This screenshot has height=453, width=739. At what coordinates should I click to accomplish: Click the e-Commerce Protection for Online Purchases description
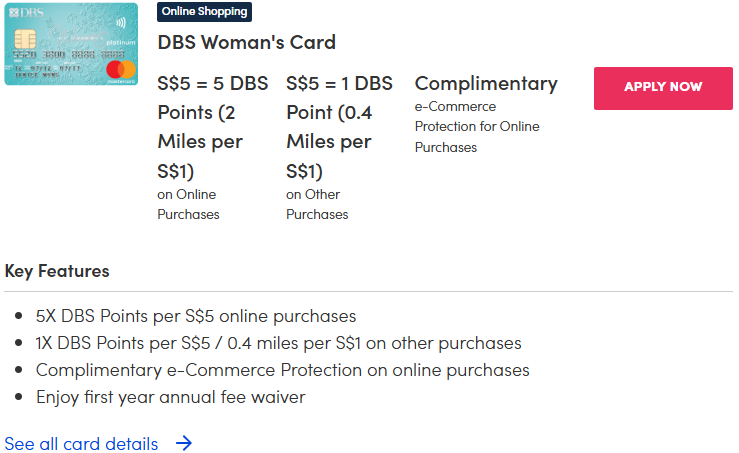point(477,127)
